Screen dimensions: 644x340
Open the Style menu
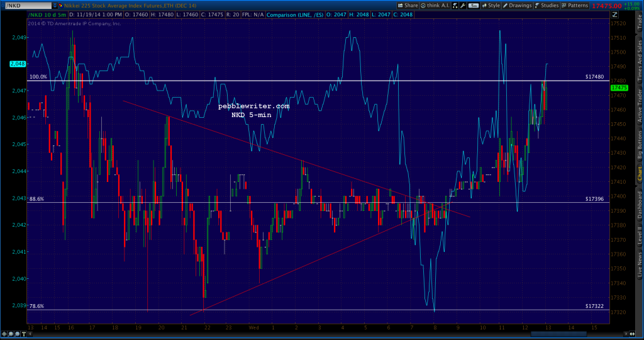(491, 6)
